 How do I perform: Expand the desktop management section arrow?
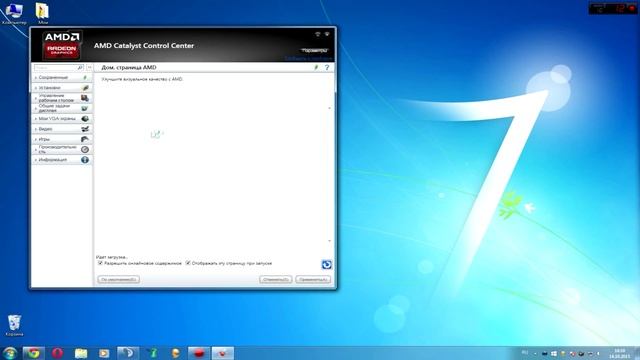pyautogui.click(x=36, y=98)
